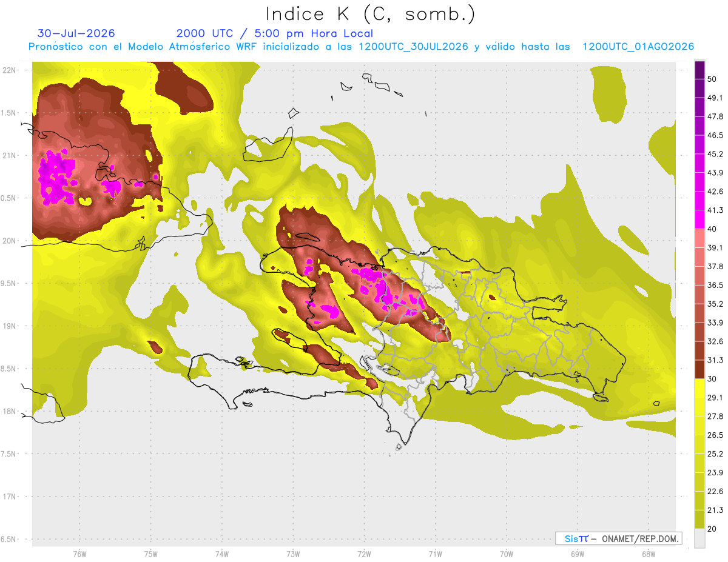Click the '22N' latitude axis label
728x562 pixels.
click(8, 70)
